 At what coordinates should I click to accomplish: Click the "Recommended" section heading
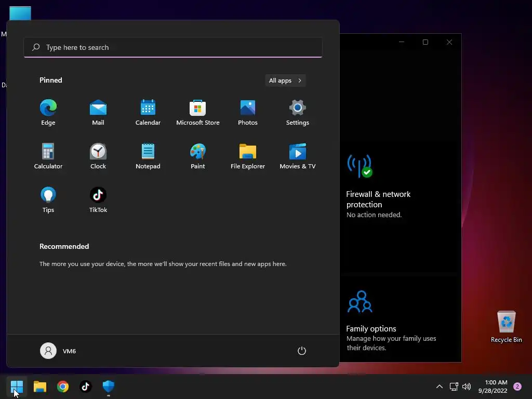tap(64, 246)
